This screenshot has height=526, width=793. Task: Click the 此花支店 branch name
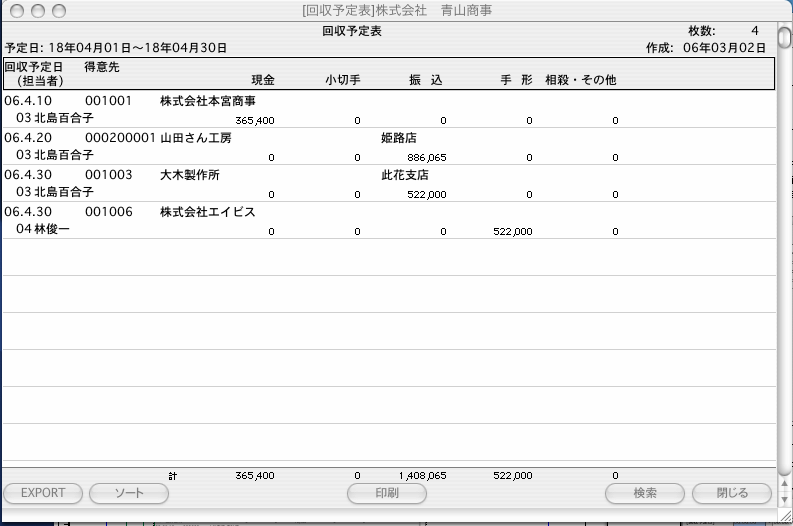click(404, 175)
